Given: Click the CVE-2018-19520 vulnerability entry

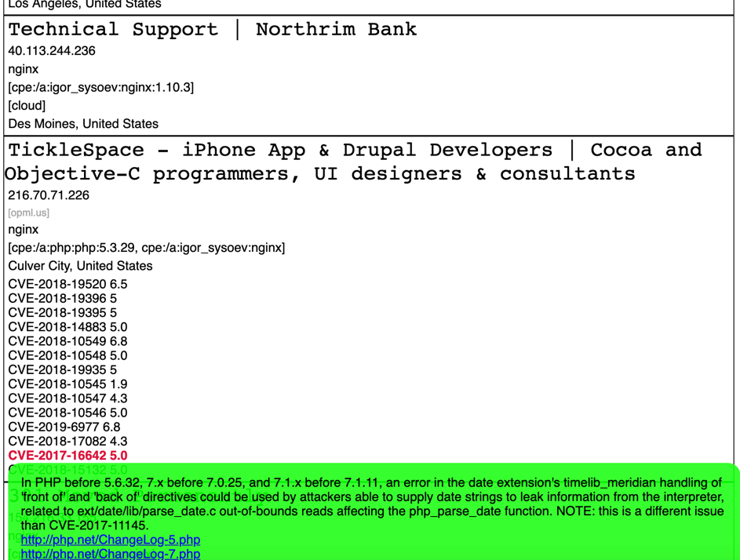Looking at the screenshot, I should (x=67, y=284).
